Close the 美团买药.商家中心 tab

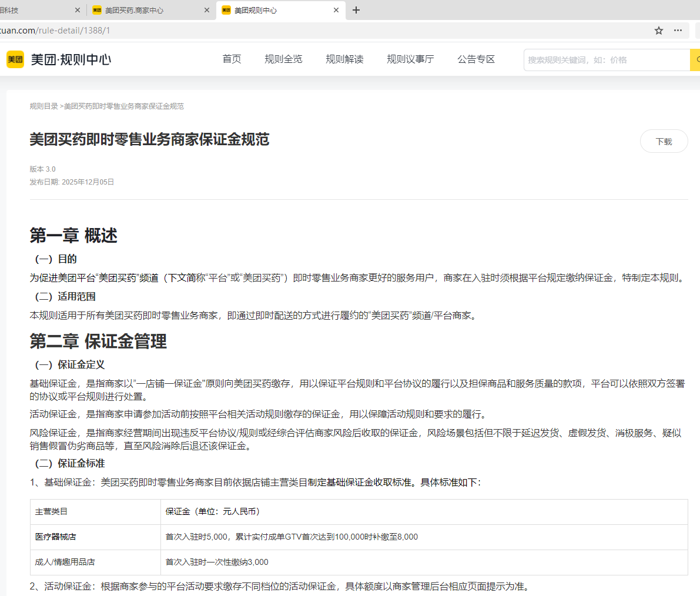(206, 10)
